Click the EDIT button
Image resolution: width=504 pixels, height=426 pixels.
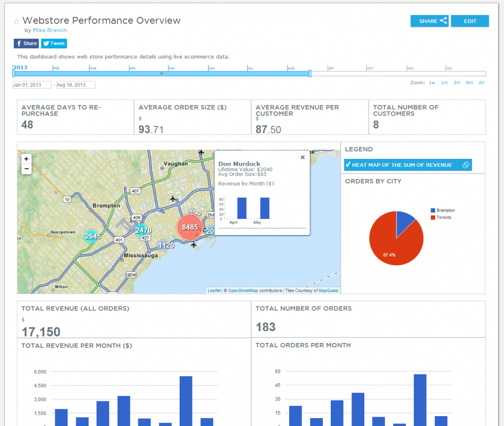[470, 21]
